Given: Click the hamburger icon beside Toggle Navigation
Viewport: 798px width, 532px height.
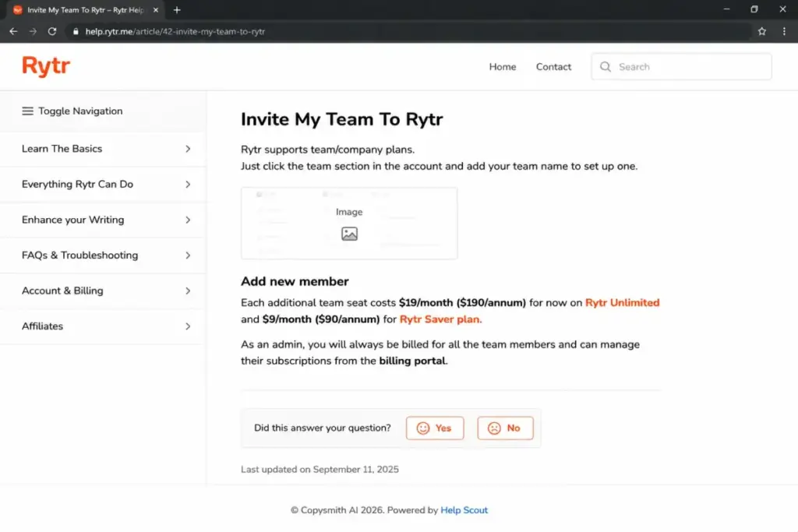Looking at the screenshot, I should click(27, 111).
